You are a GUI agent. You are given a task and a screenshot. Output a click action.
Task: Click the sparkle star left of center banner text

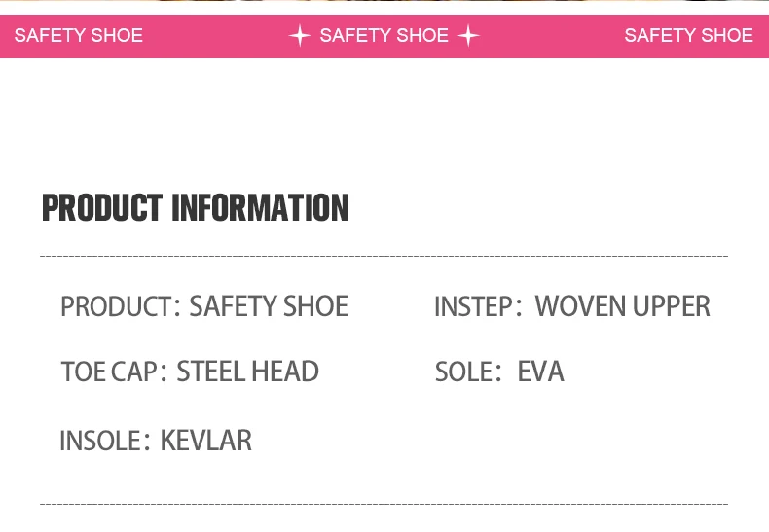coord(300,36)
